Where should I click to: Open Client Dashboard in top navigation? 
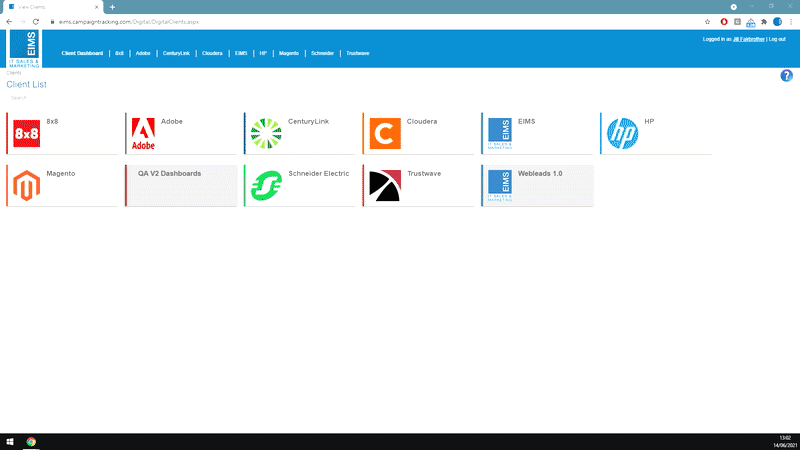point(82,53)
